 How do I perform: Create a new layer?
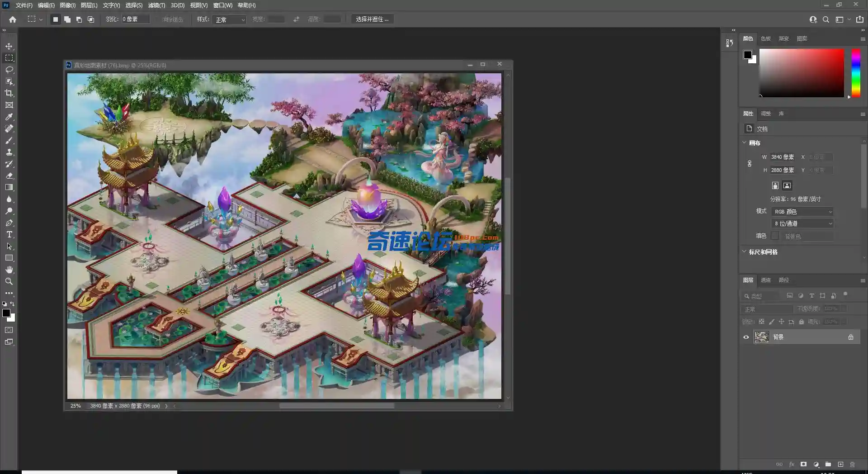840,465
